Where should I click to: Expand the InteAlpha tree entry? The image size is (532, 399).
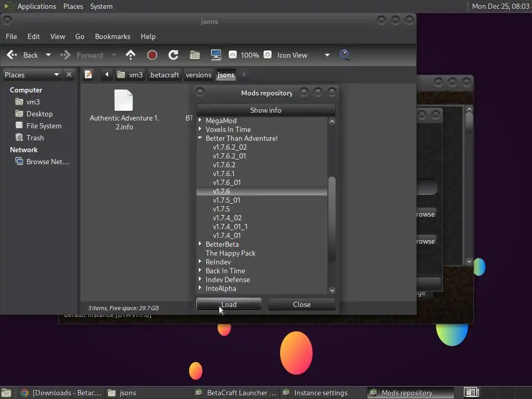click(200, 288)
